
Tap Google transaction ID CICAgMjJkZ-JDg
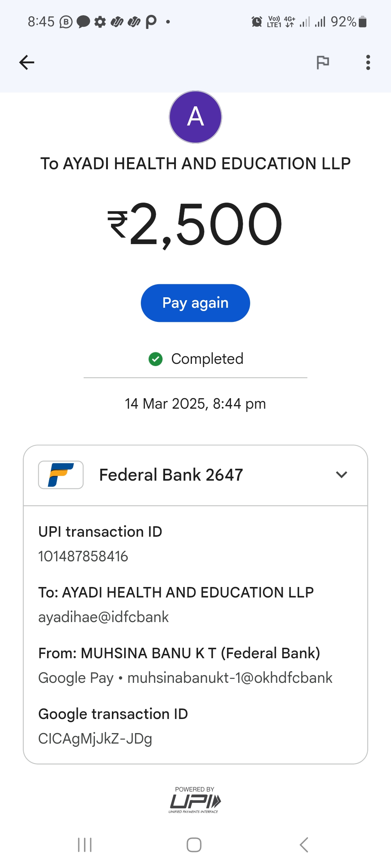[95, 739]
